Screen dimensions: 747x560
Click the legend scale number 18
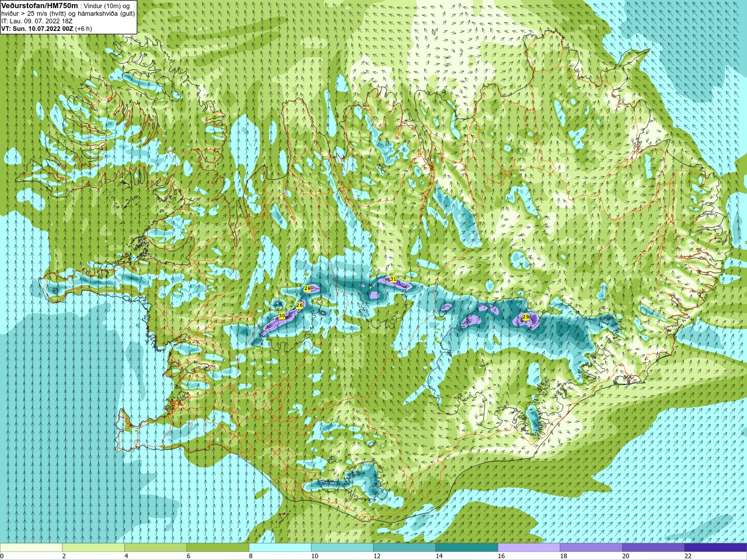coord(564,556)
